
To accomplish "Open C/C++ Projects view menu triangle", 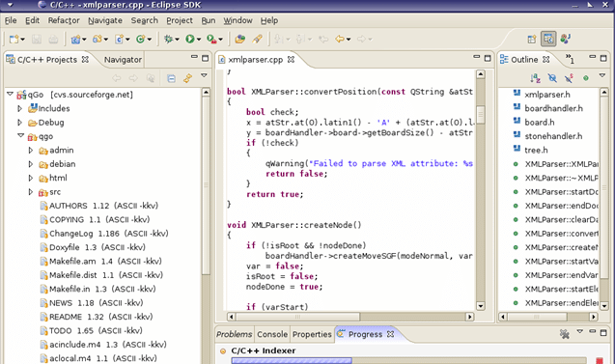I will coord(204,75).
